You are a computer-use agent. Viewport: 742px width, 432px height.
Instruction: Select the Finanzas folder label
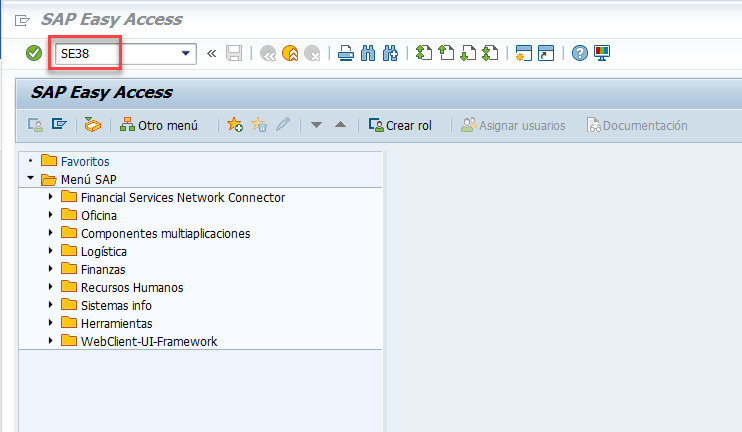(103, 269)
